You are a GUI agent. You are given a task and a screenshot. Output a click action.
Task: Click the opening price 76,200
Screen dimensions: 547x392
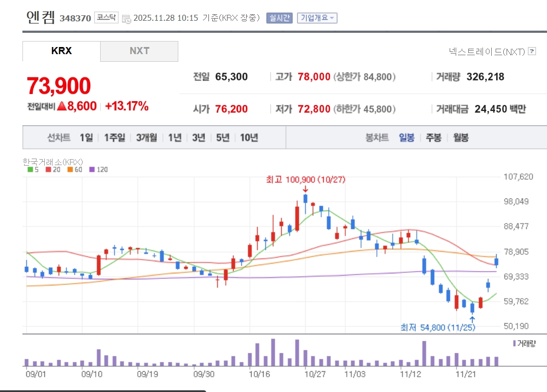click(x=231, y=109)
